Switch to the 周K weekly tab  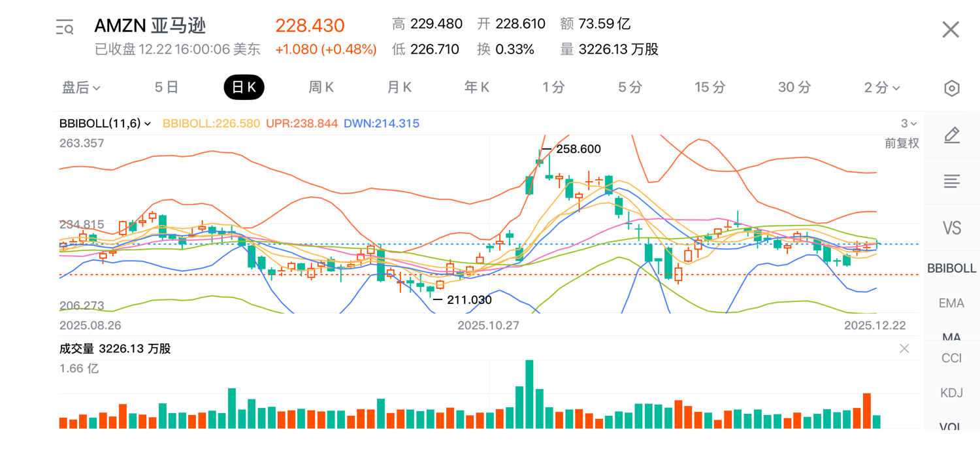coord(321,88)
